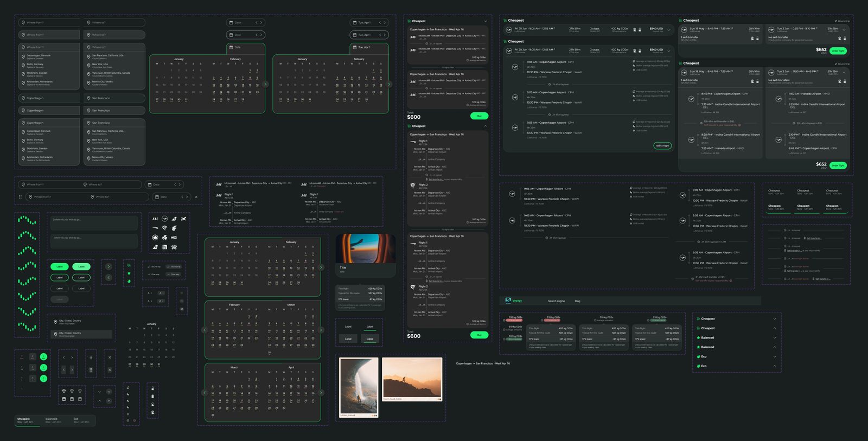
Task: Click the circled down-chevron button
Action: pos(109,392)
